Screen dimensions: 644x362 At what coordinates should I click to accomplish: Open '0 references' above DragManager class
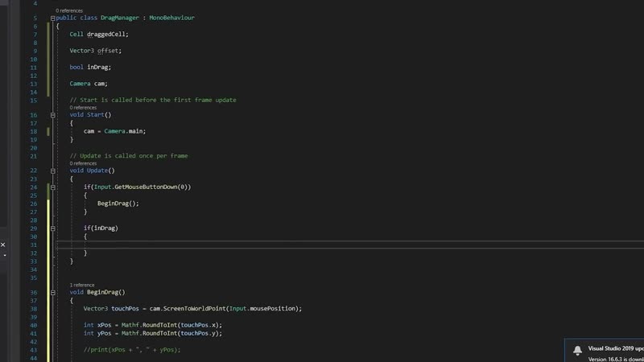pos(68,10)
